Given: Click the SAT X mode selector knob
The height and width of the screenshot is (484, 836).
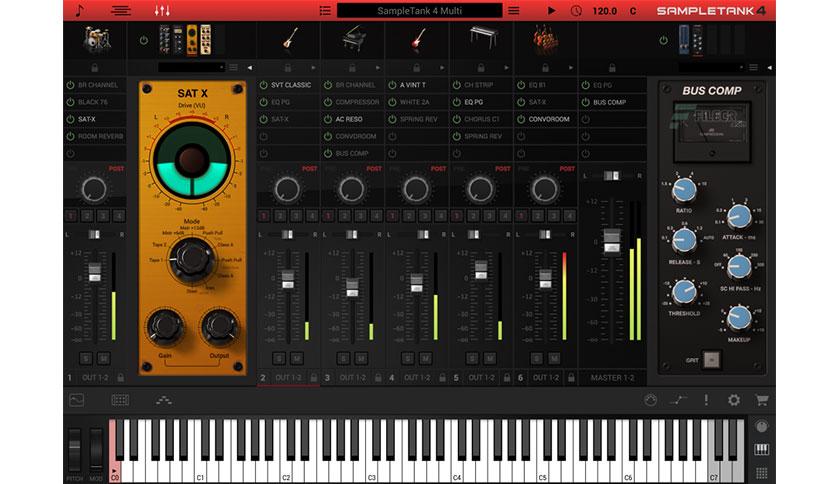Looking at the screenshot, I should pyautogui.click(x=191, y=259).
